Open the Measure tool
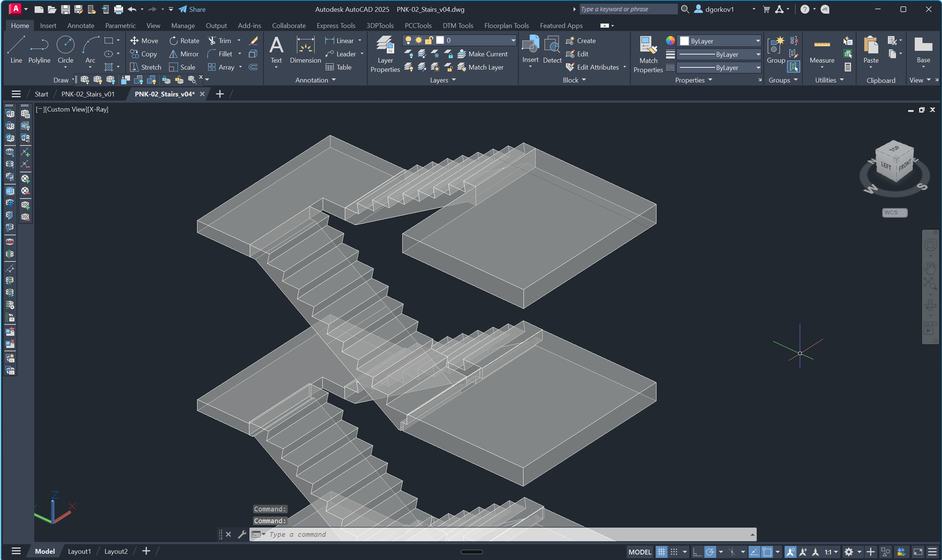The height and width of the screenshot is (560, 942). pyautogui.click(x=822, y=49)
